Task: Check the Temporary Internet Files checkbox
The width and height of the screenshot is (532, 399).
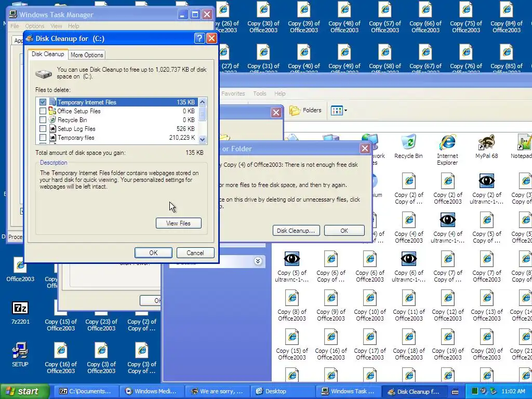Action: (x=43, y=102)
